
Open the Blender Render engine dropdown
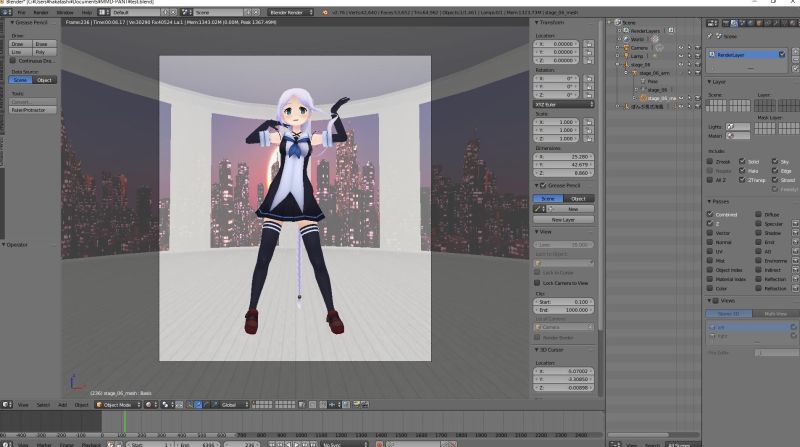point(290,12)
